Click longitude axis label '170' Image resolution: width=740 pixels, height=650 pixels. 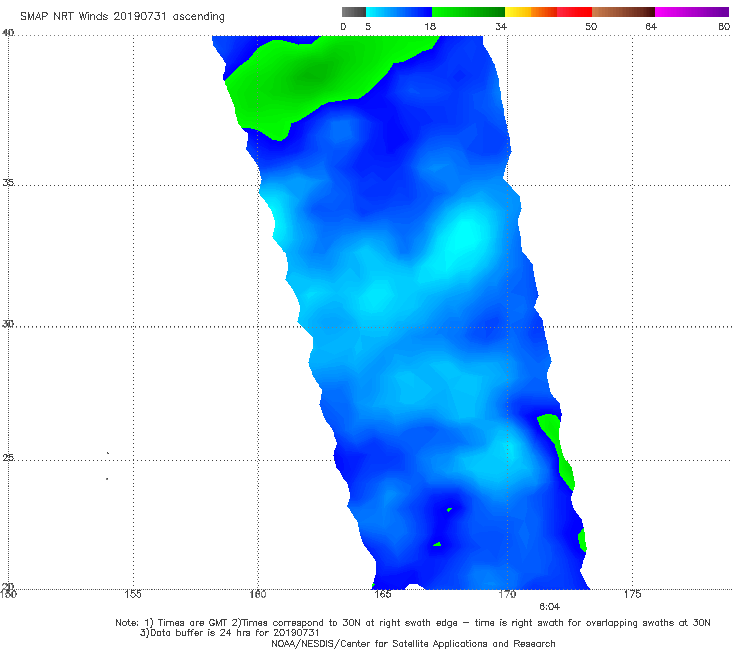(507, 594)
